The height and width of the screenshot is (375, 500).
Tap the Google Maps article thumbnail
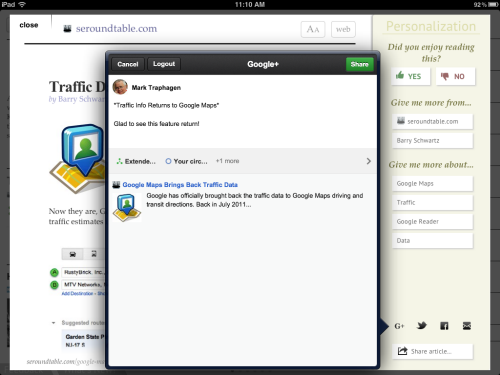pos(127,208)
